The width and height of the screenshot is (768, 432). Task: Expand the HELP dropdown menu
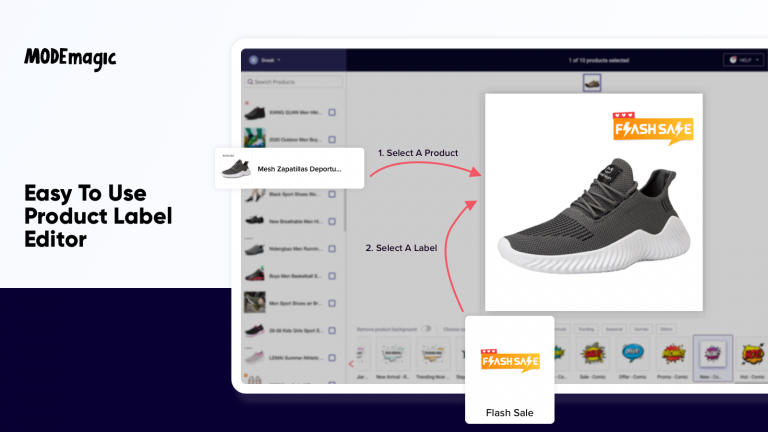pyautogui.click(x=744, y=60)
